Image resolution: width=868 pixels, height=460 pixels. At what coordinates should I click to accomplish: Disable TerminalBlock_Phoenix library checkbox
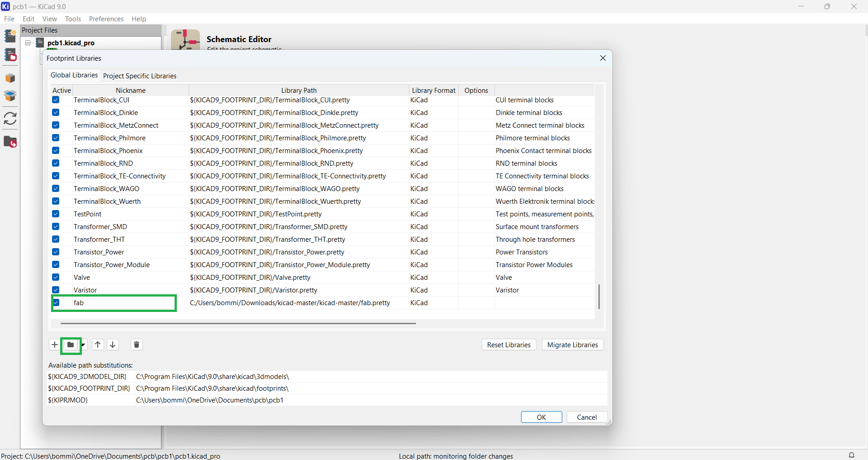56,150
